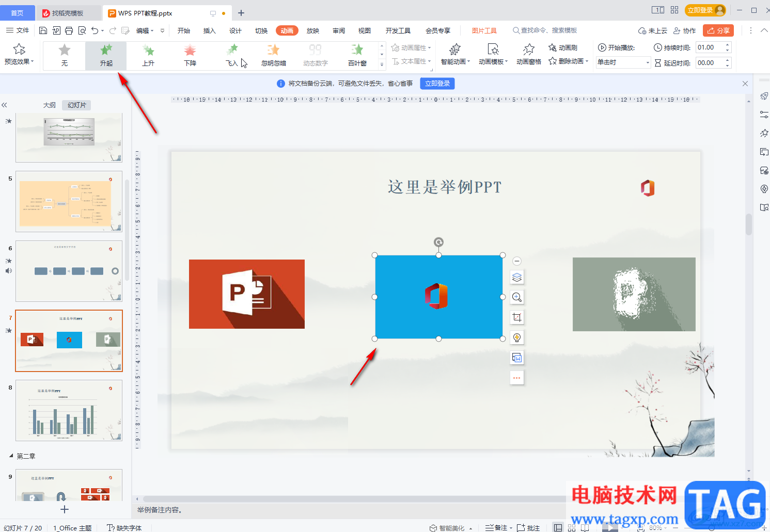
Task: Open the 文件 file menu
Action: 18,30
